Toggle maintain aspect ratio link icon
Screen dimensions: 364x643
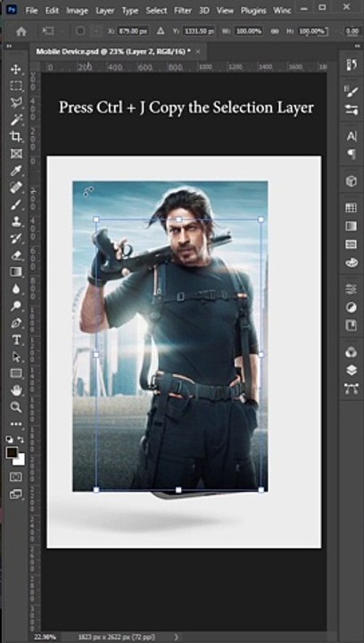[275, 31]
